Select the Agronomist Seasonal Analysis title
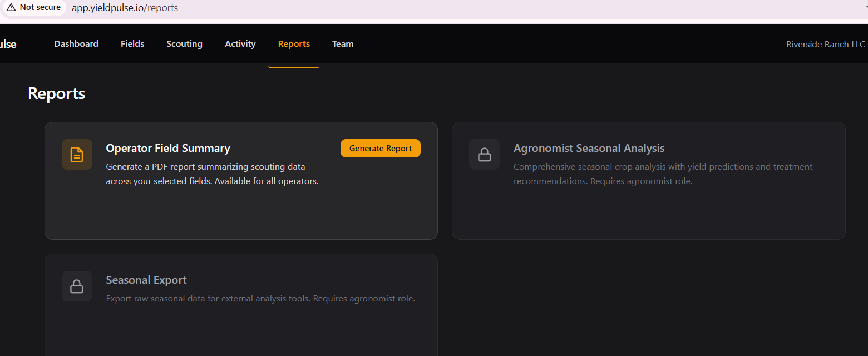 coord(589,149)
